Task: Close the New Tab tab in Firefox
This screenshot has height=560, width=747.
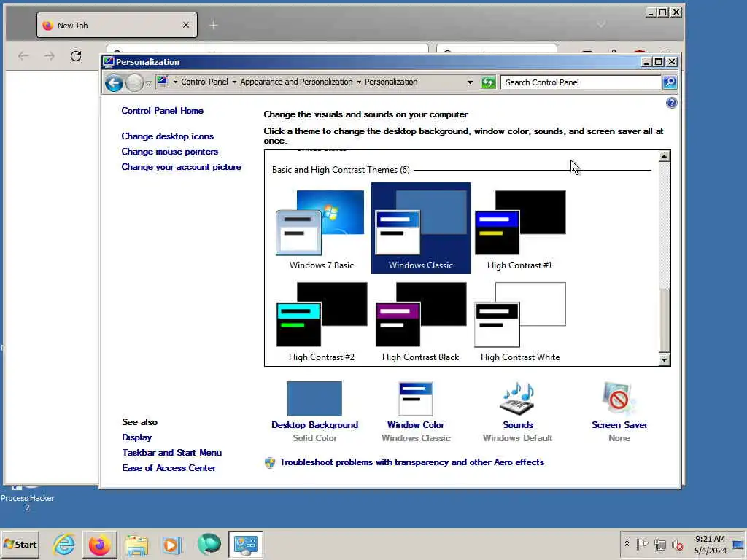Action: pyautogui.click(x=186, y=25)
